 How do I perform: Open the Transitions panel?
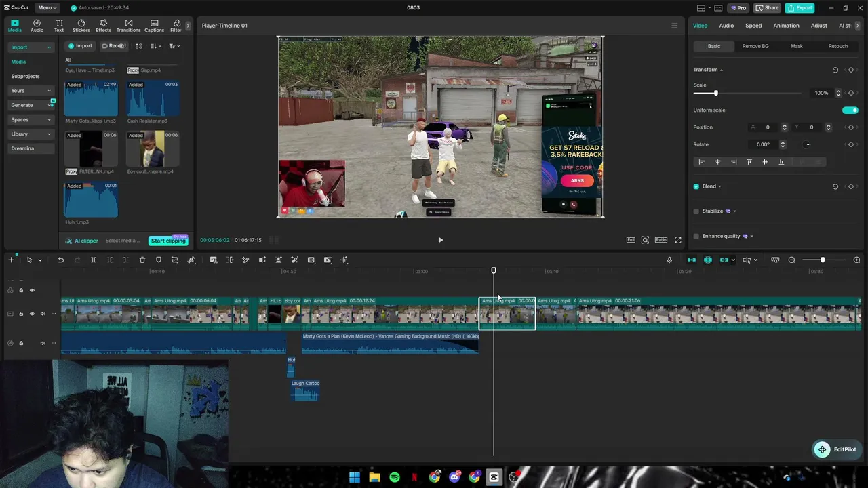coord(128,26)
